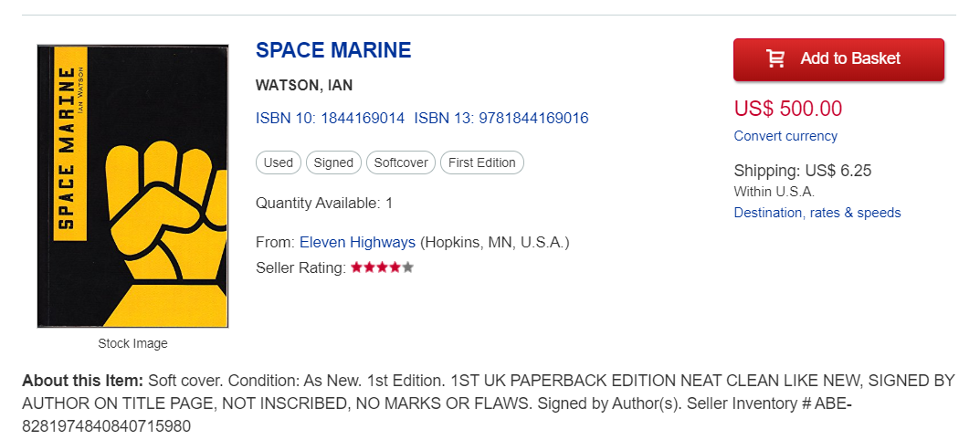
Task: Click the first red seller rating star
Action: pos(356,268)
